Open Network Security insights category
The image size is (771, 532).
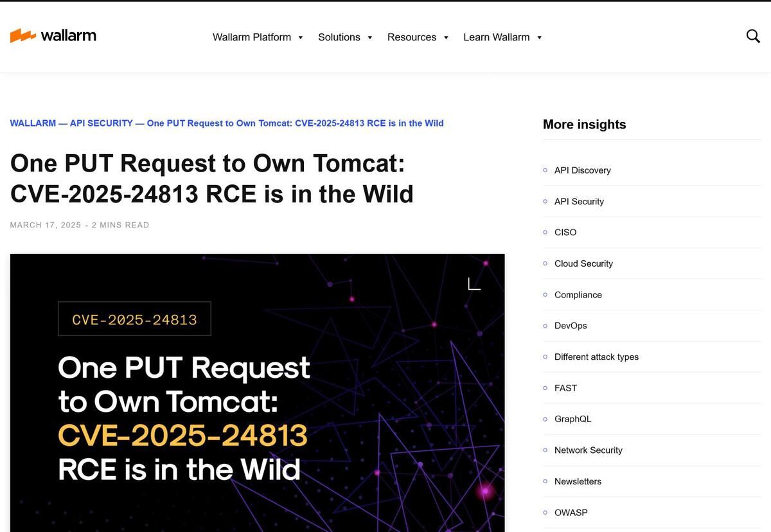pyautogui.click(x=589, y=450)
